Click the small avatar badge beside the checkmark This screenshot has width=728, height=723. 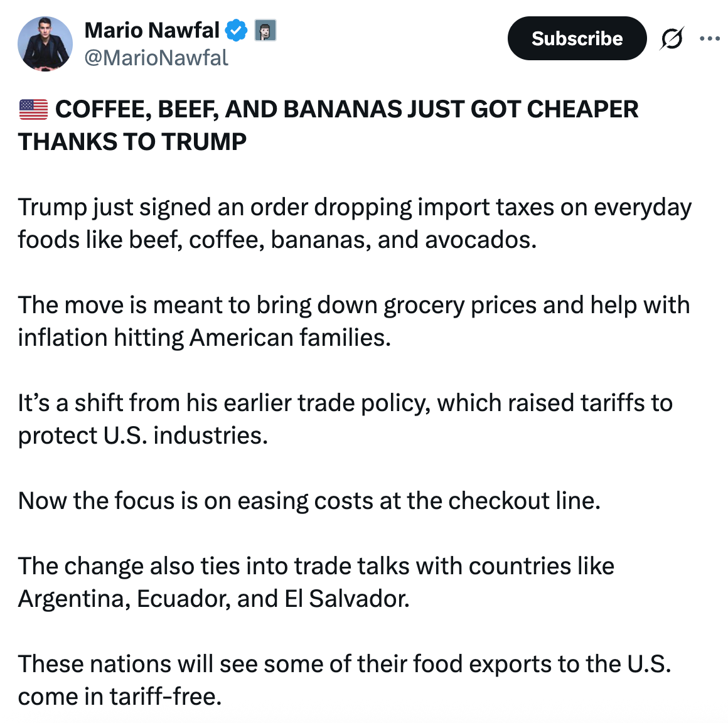click(265, 29)
